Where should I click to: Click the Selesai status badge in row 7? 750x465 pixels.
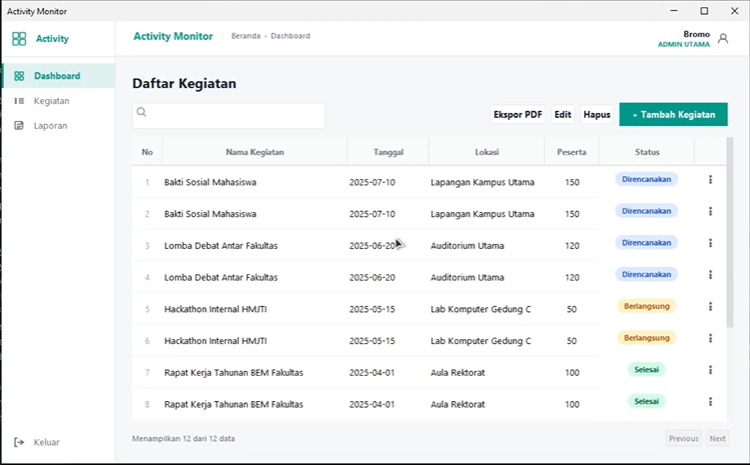point(647,369)
